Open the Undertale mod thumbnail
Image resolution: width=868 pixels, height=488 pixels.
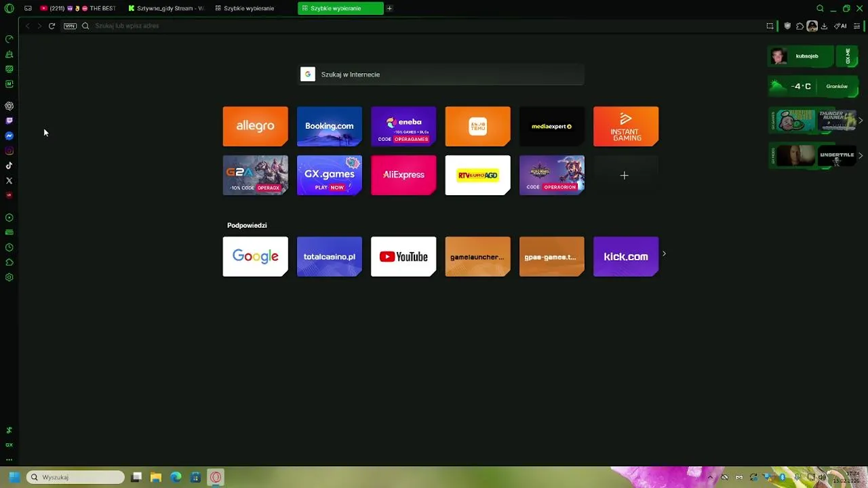[837, 155]
